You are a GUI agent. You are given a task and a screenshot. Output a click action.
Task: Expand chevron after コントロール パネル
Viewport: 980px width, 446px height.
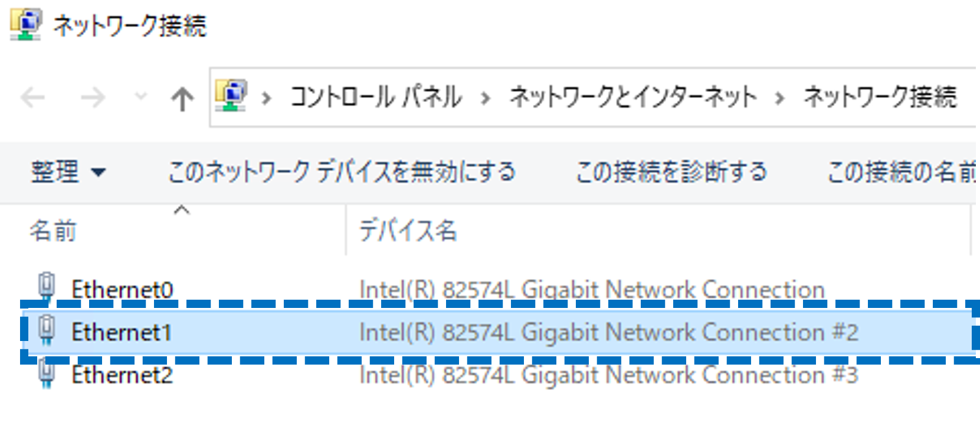pos(486,97)
